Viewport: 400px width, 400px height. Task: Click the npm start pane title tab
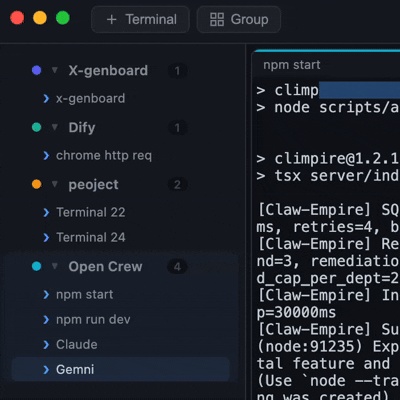(x=292, y=65)
